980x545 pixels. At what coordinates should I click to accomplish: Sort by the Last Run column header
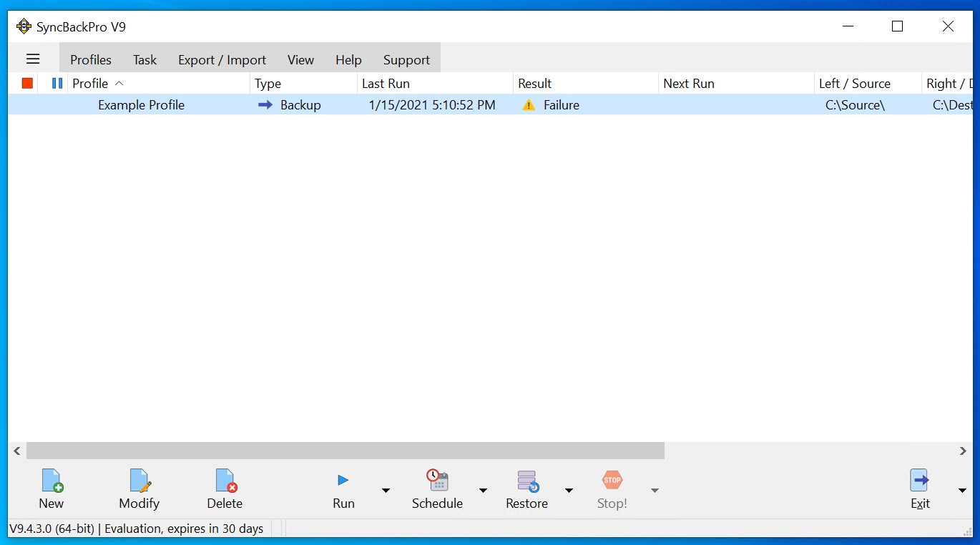pos(435,84)
